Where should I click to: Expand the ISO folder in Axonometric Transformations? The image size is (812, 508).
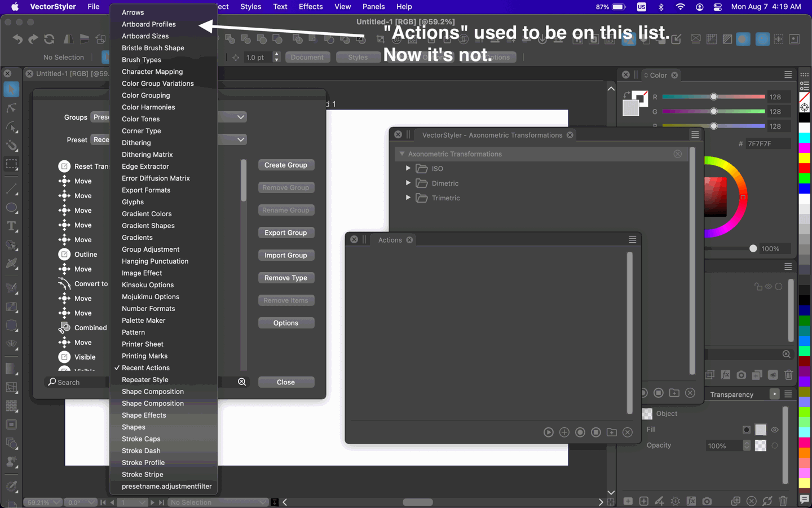[x=408, y=168]
